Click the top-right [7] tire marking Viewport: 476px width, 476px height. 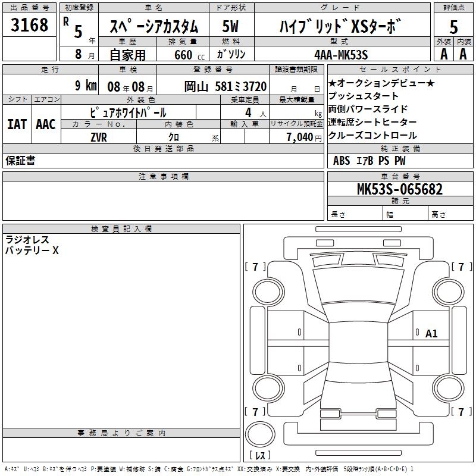(461, 267)
